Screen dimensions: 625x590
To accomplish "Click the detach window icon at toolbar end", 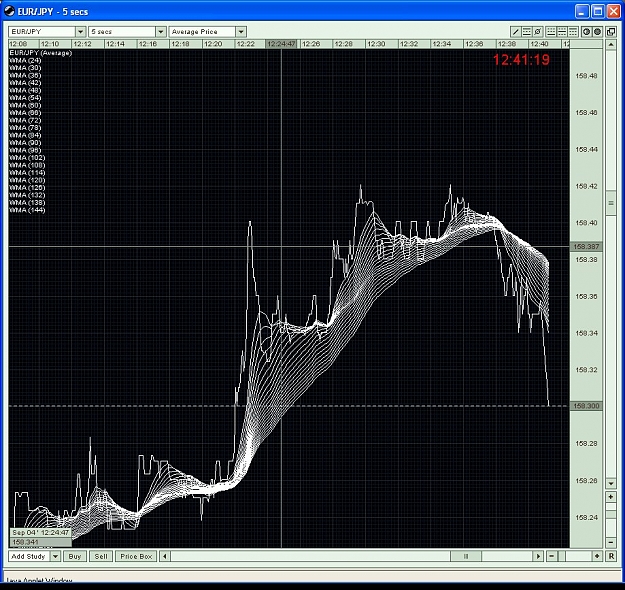I will point(611,32).
